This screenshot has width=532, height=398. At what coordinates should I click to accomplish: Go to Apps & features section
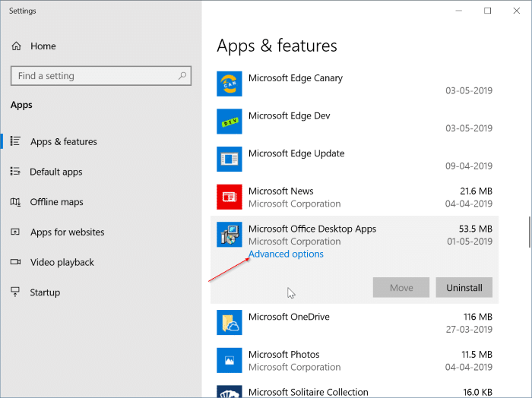click(x=63, y=141)
